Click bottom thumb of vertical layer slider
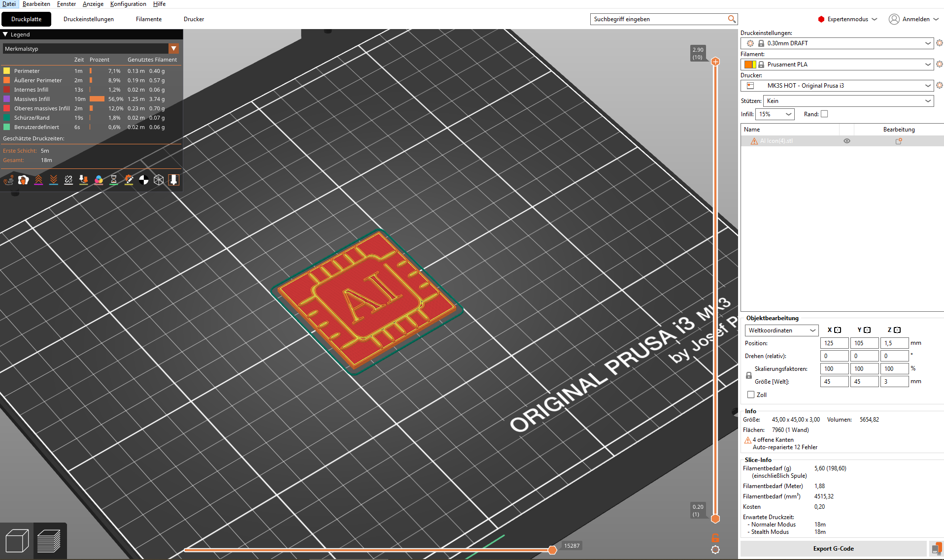This screenshot has height=560, width=944. (x=715, y=519)
